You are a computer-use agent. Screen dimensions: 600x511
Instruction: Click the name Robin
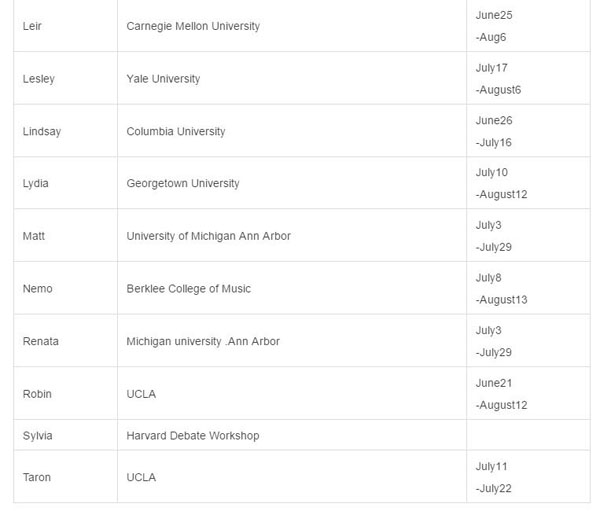pos(38,394)
